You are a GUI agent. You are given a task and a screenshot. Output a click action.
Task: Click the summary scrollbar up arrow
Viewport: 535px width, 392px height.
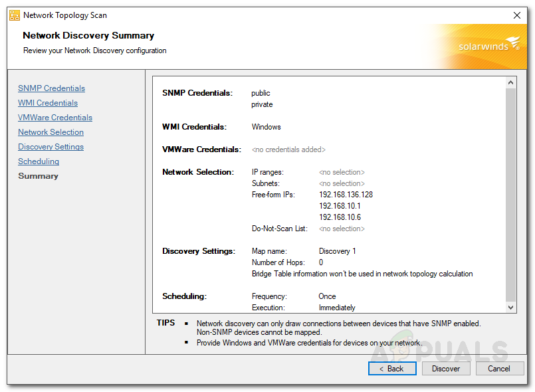click(510, 82)
